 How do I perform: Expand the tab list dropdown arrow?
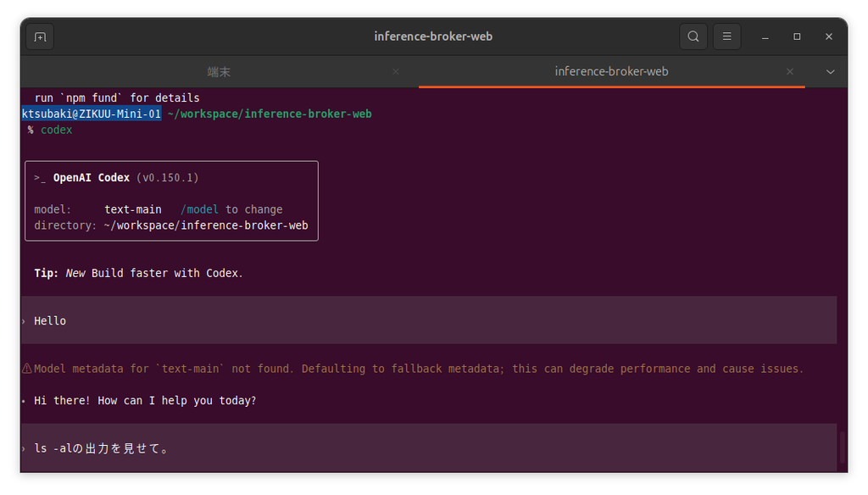pyautogui.click(x=831, y=72)
